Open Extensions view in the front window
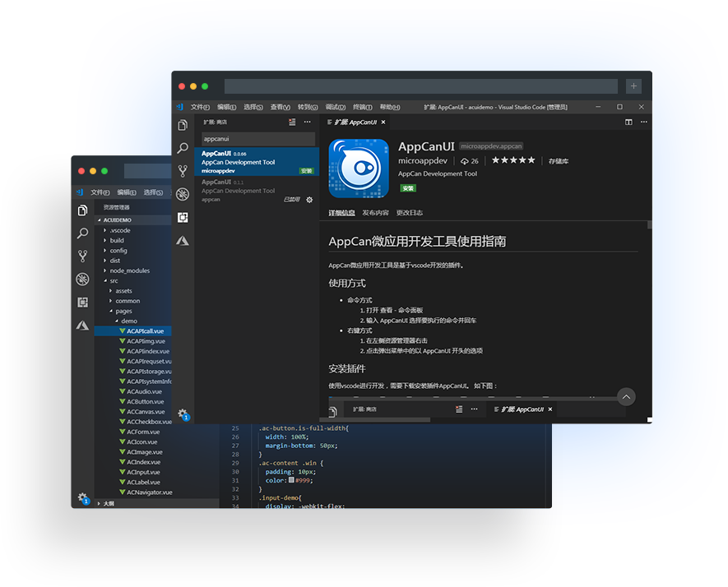Viewport: 728px width, 587px height. pos(183,217)
